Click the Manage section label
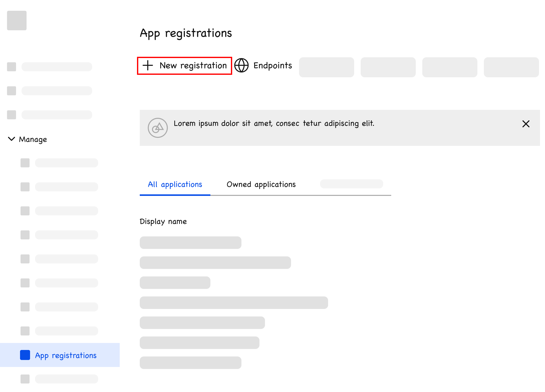545x392 pixels. (x=33, y=139)
